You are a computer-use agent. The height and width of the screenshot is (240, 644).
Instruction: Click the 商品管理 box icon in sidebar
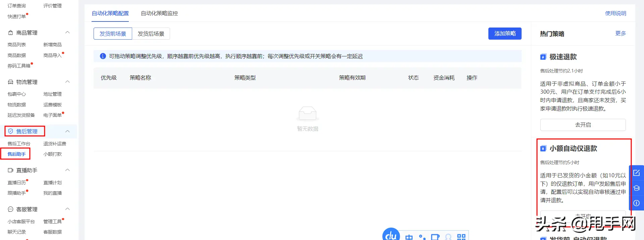pyautogui.click(x=10, y=33)
